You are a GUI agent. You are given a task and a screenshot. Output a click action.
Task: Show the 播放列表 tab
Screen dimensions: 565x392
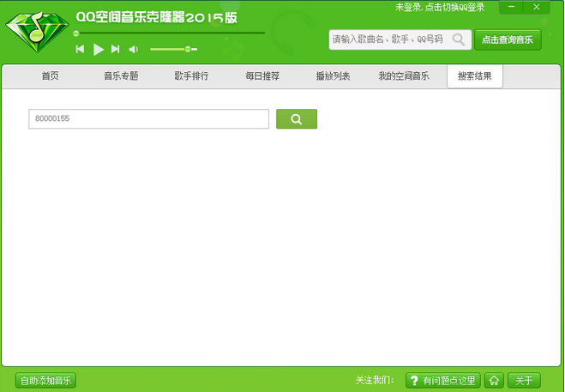[333, 76]
